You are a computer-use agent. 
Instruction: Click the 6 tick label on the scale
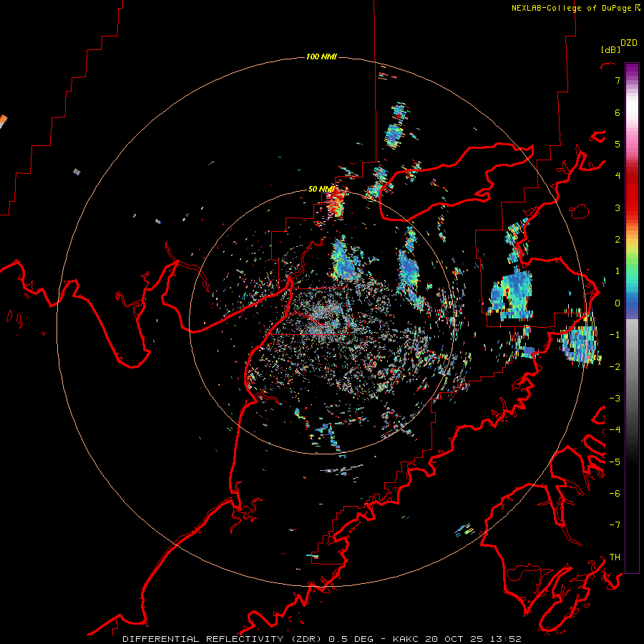click(618, 112)
